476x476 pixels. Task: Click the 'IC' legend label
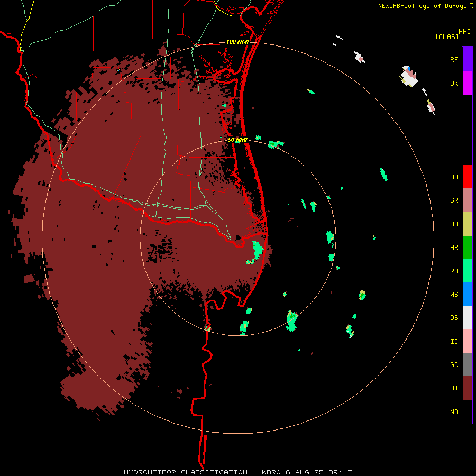point(454,342)
